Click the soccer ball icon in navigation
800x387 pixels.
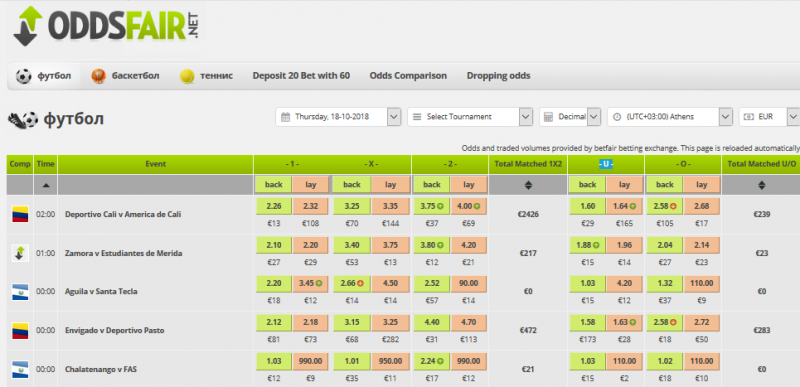coord(23,76)
